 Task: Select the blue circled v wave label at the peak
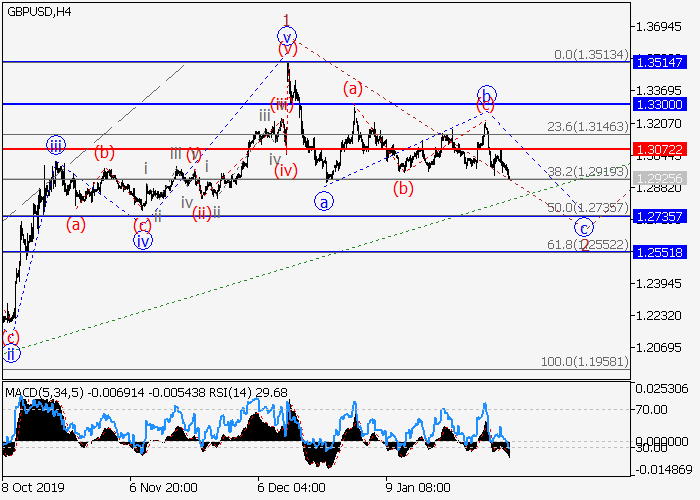click(x=287, y=36)
